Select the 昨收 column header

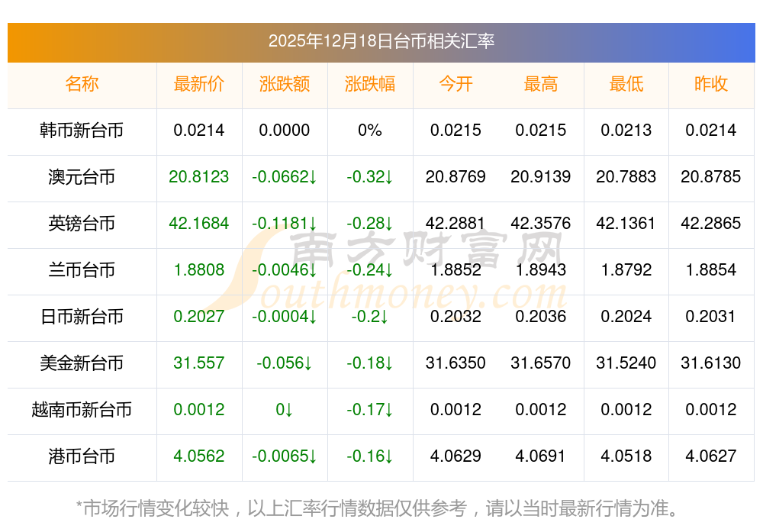(x=711, y=84)
